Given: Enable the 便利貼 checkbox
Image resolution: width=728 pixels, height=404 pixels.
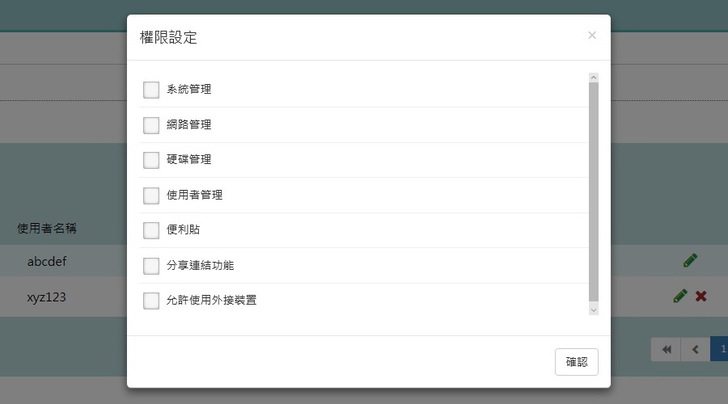Looking at the screenshot, I should coord(151,230).
